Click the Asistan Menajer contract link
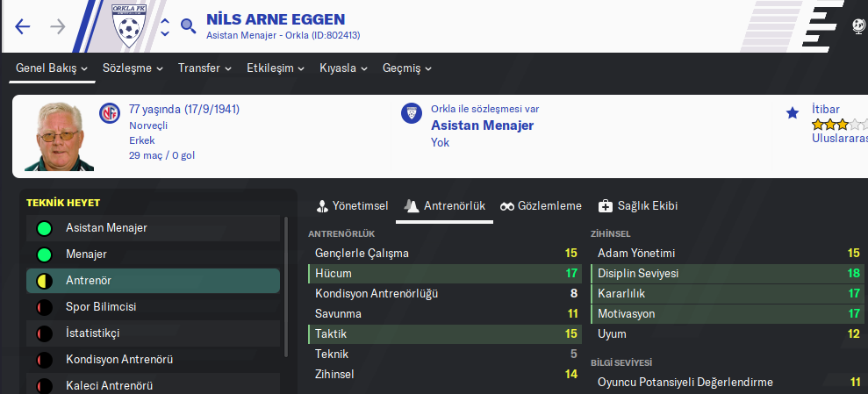 click(x=482, y=125)
